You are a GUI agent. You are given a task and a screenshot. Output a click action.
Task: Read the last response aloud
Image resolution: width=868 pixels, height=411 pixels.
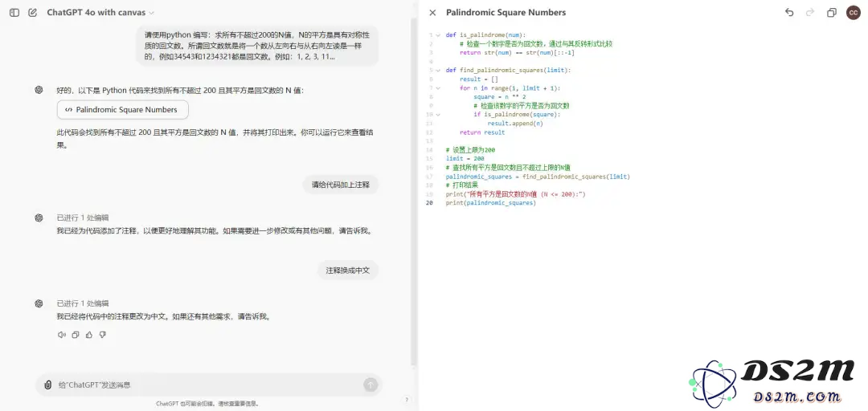61,335
